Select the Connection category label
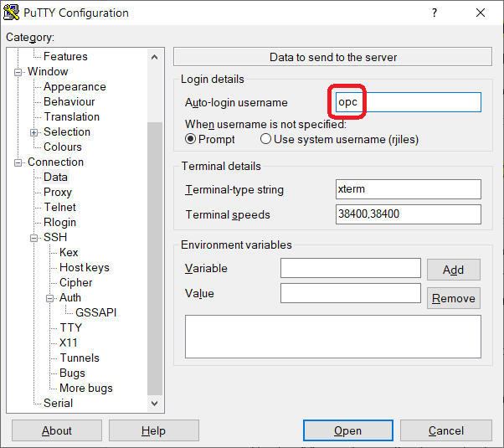This screenshot has height=448, width=504. [x=55, y=162]
